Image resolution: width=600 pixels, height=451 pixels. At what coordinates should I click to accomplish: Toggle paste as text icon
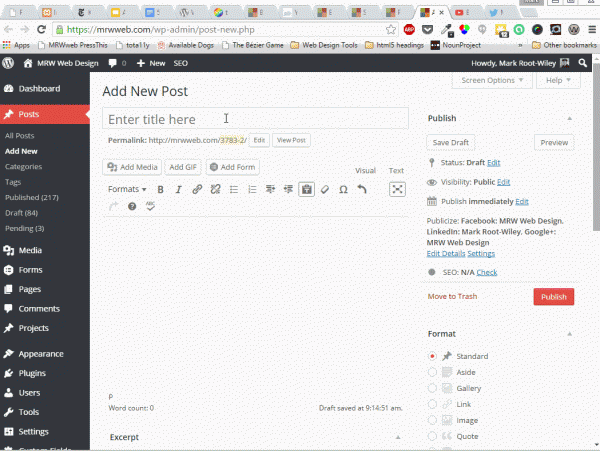click(x=307, y=189)
